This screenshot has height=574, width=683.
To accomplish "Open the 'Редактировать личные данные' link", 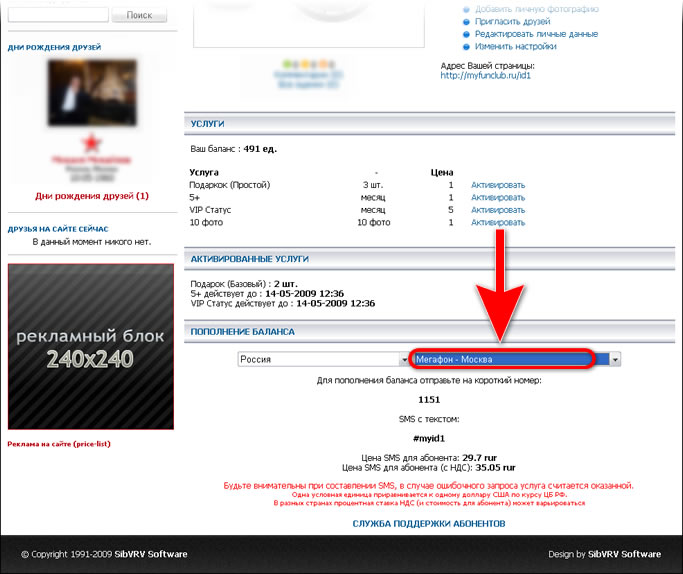I will click(536, 34).
